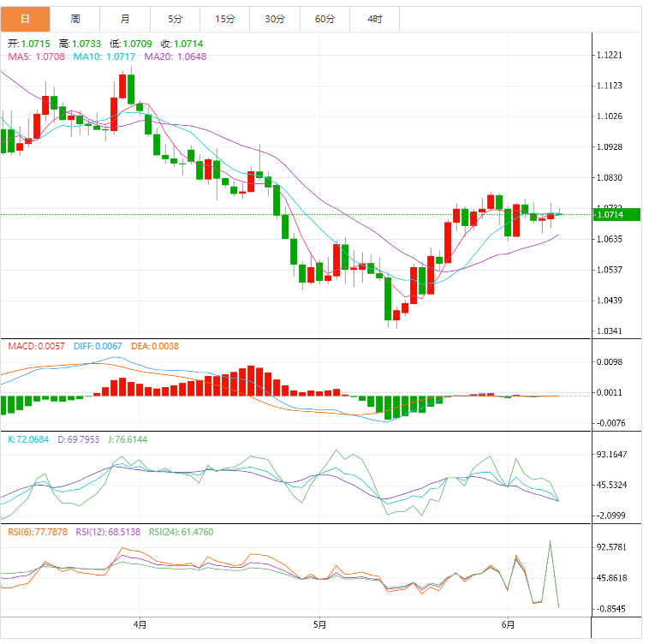Viewport: 649px width, 644px height.
Task: Open the 5分 timeframe tab
Action: click(175, 19)
